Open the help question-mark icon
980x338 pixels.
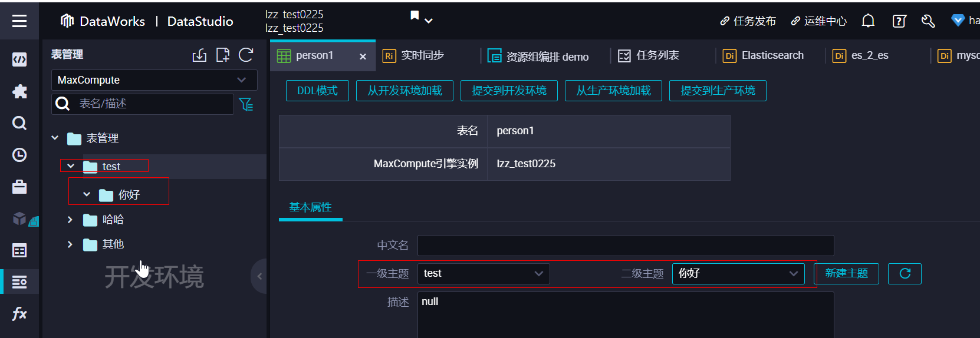pos(899,21)
